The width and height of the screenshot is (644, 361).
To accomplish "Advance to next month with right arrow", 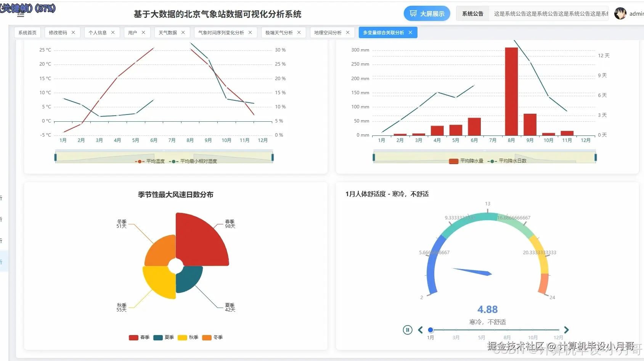I will point(566,330).
